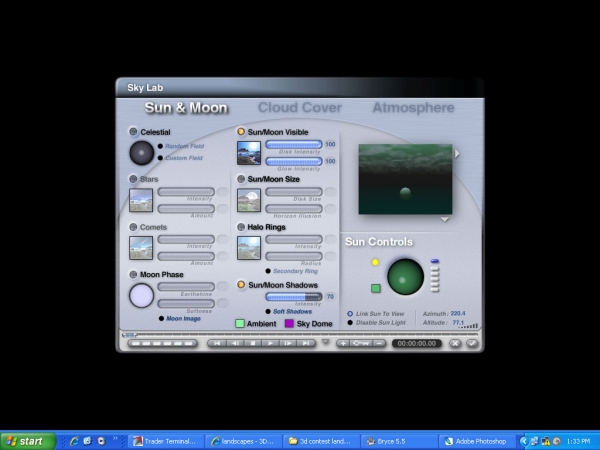This screenshot has height=450, width=600.
Task: Click the Moon Phase disk control
Action: (141, 295)
